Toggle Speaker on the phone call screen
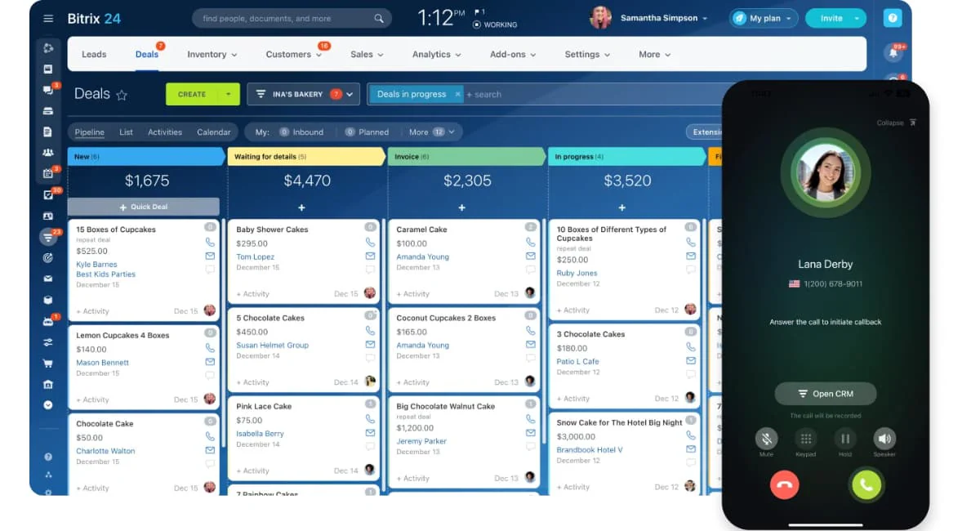 [884, 439]
